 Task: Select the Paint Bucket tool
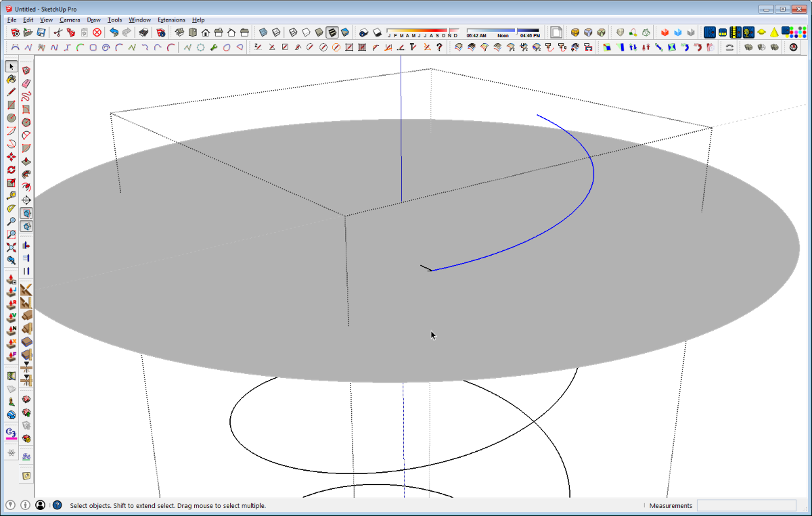pos(12,80)
